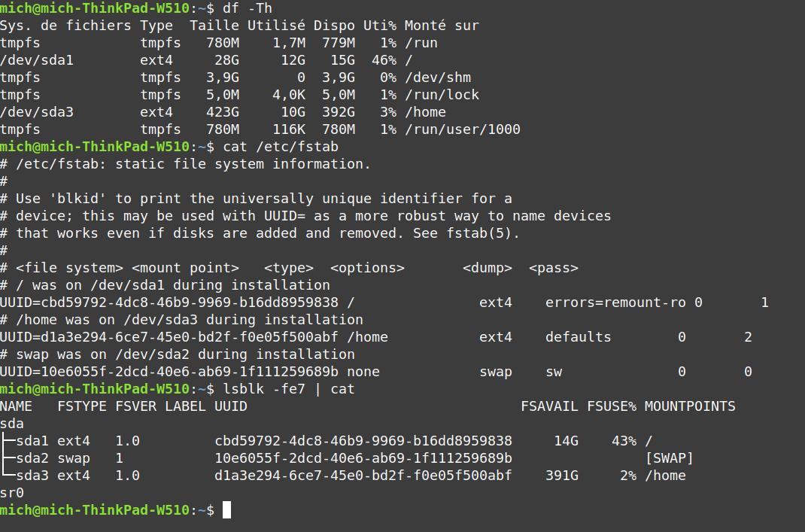
Task: Click the 'lsblk -fe7 | cat' command
Action: coord(289,389)
